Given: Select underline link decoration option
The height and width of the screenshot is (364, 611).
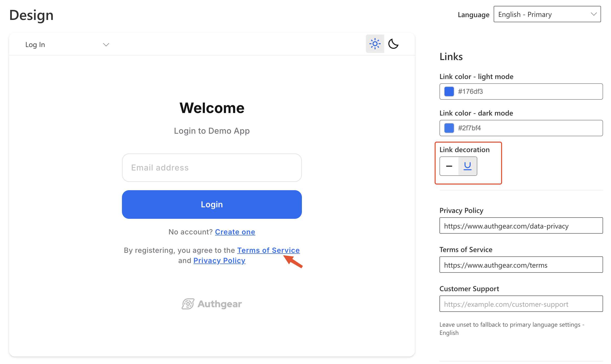Looking at the screenshot, I should click(467, 166).
